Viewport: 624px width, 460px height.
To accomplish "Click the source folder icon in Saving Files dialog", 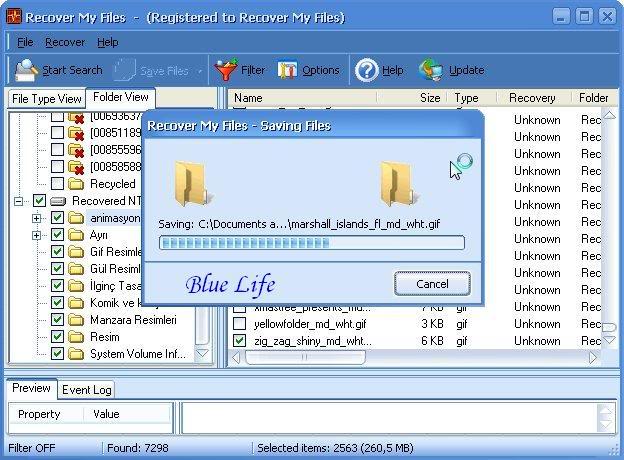I will click(192, 183).
